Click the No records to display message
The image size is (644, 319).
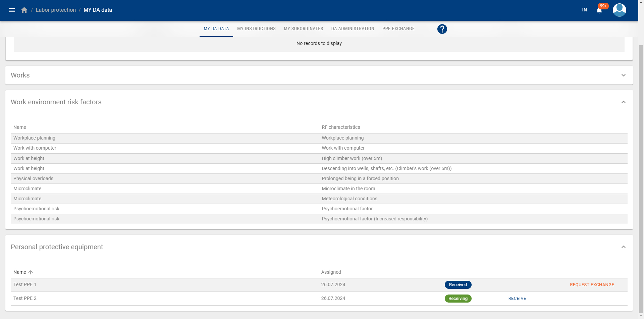[319, 44]
